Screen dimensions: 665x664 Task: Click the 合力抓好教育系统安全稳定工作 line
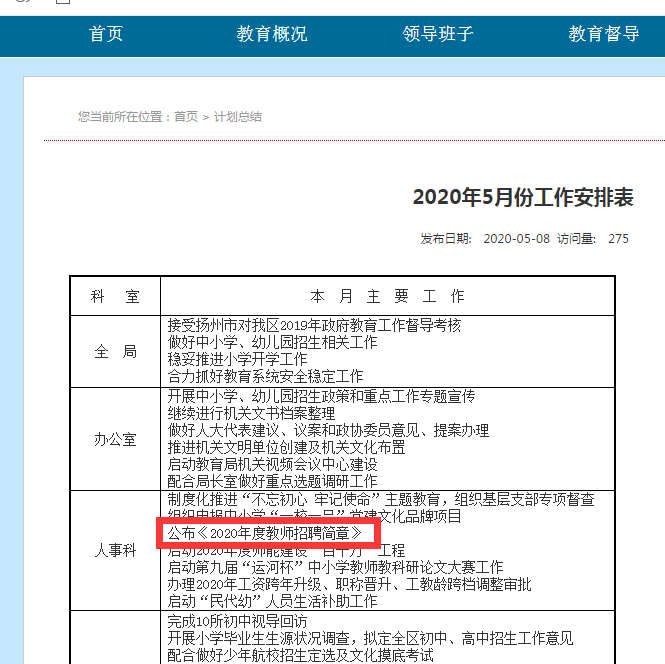click(x=265, y=376)
